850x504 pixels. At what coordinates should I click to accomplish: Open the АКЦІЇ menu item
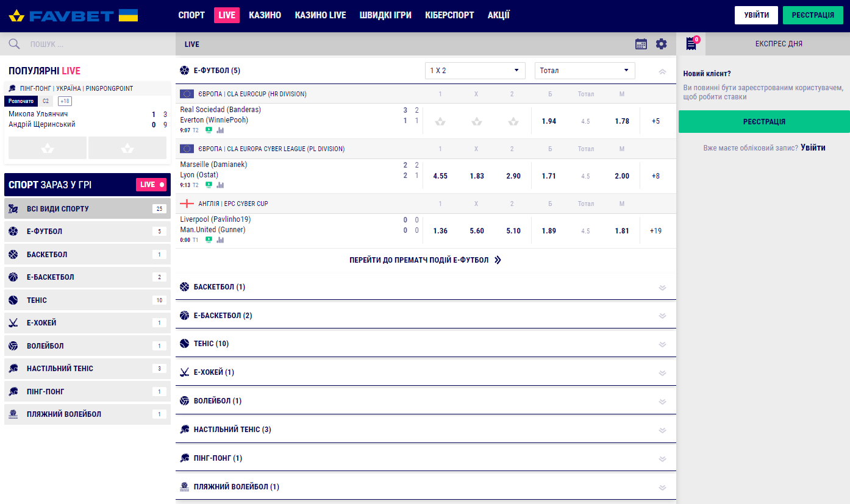click(499, 15)
